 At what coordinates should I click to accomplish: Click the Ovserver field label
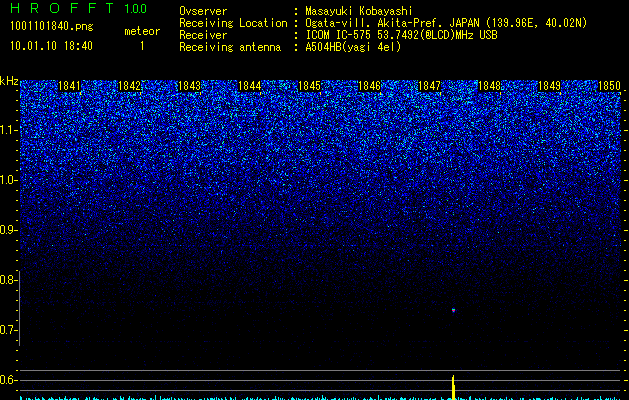coord(203,11)
